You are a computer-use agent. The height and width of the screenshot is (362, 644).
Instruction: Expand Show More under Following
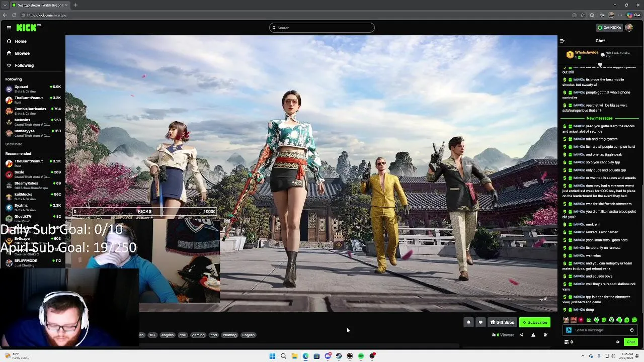pos(14,144)
